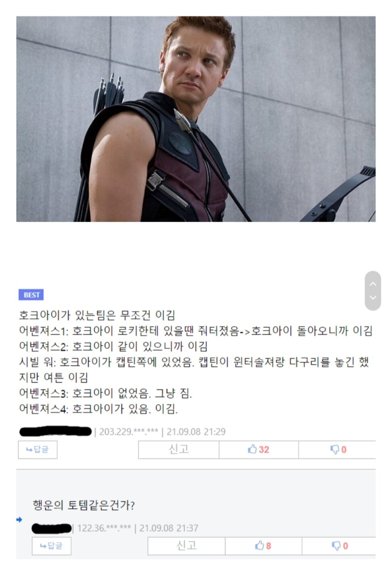The image size is (392, 573).
Task: Click the 행운의 토템같은건가? reply text
Action: [x=83, y=505]
